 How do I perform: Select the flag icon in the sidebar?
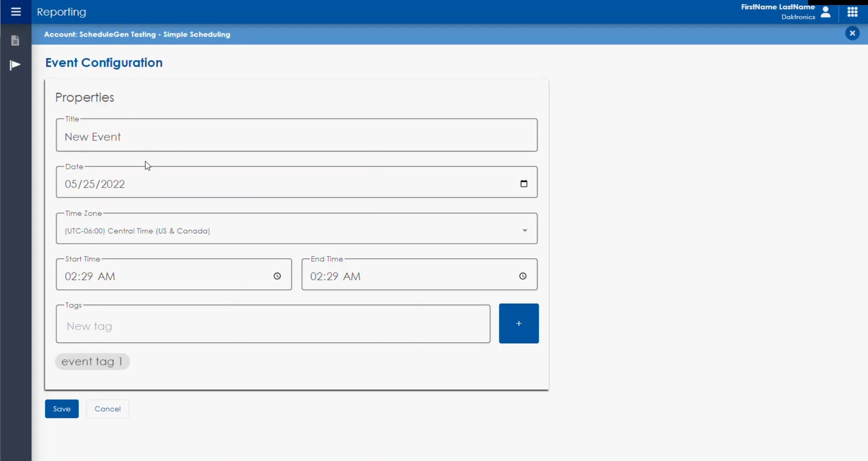pyautogui.click(x=14, y=65)
